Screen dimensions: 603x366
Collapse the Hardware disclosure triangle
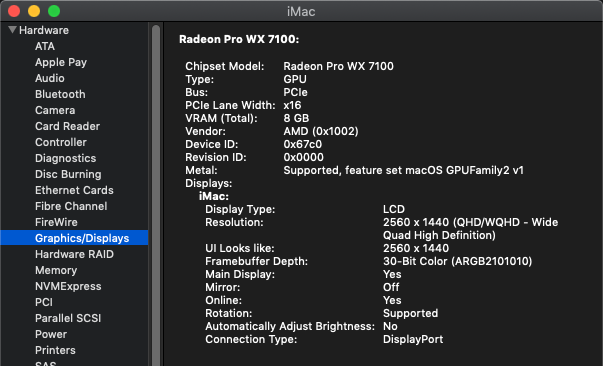(x=12, y=30)
